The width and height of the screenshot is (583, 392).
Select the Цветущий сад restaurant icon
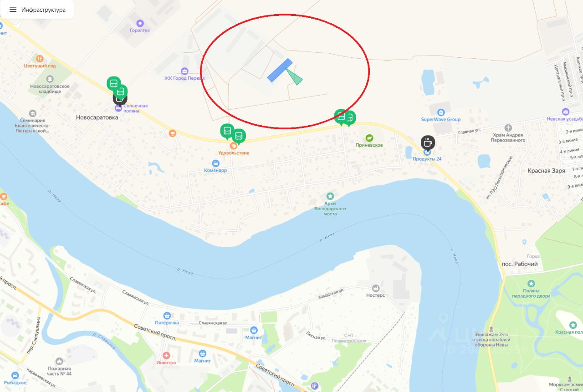coord(40,58)
